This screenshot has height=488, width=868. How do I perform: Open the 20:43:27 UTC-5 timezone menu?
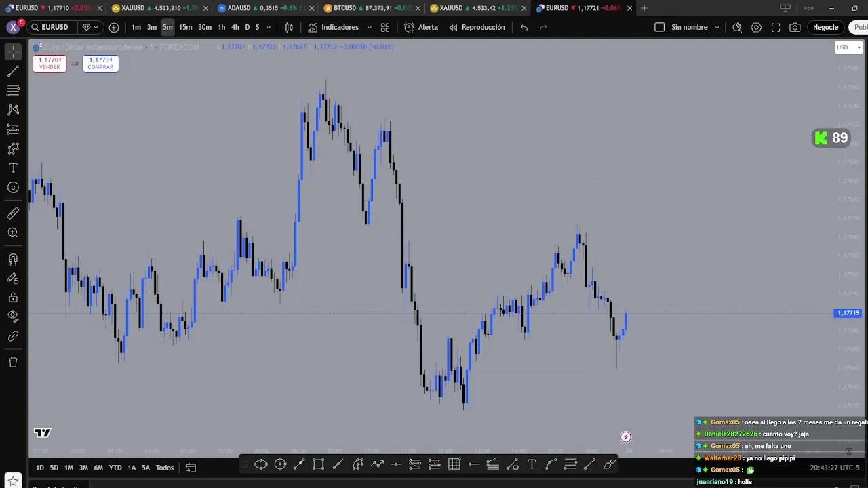834,468
